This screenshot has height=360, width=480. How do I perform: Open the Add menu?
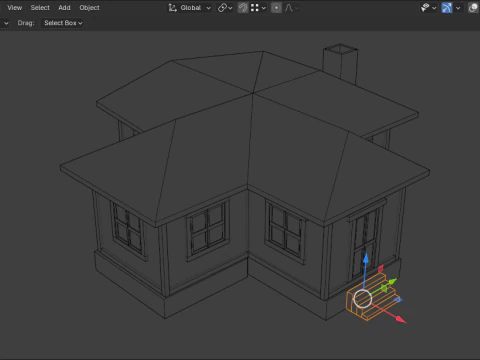[64, 8]
